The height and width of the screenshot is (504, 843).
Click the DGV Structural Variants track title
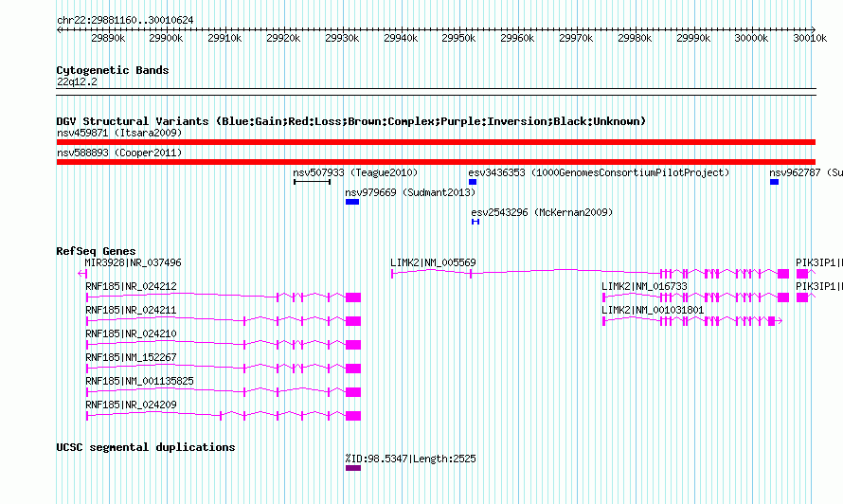point(351,121)
